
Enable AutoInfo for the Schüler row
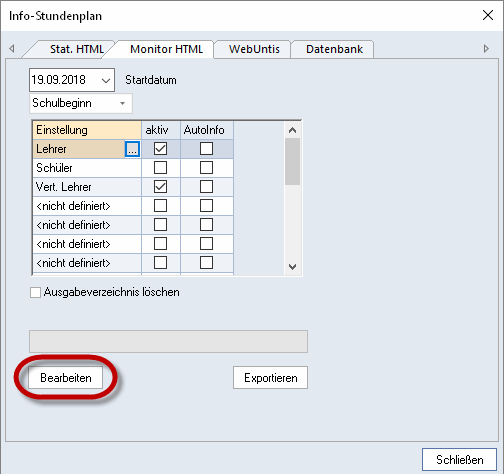tap(206, 168)
